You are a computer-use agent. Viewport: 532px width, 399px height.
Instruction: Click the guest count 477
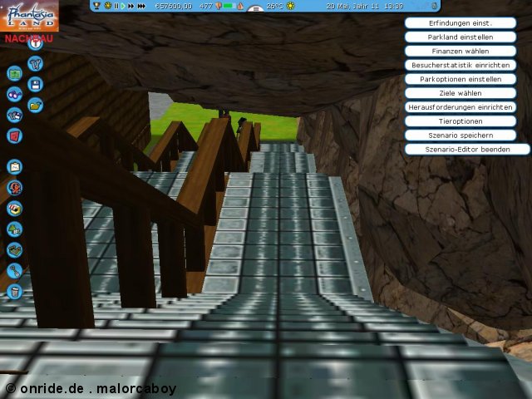tap(206, 6)
